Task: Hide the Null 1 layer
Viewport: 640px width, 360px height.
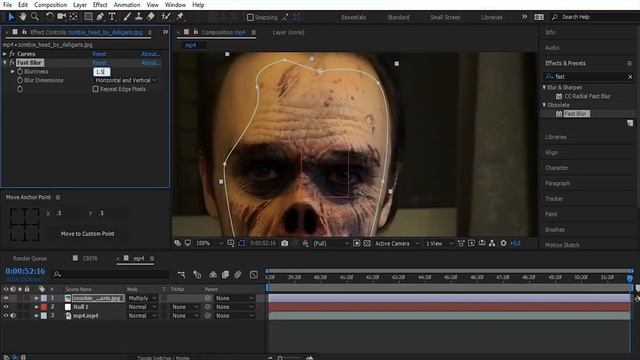Action: (6, 307)
